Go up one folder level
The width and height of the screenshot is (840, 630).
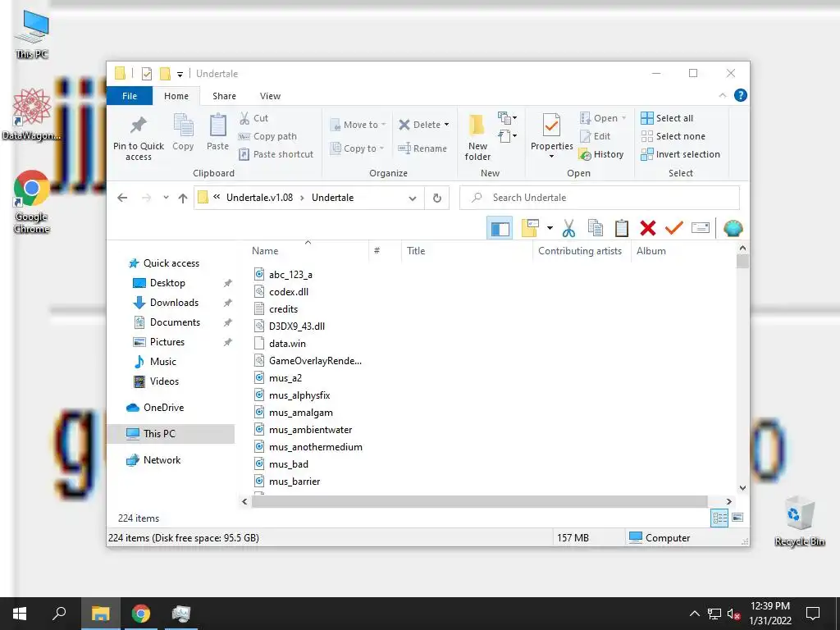183,199
